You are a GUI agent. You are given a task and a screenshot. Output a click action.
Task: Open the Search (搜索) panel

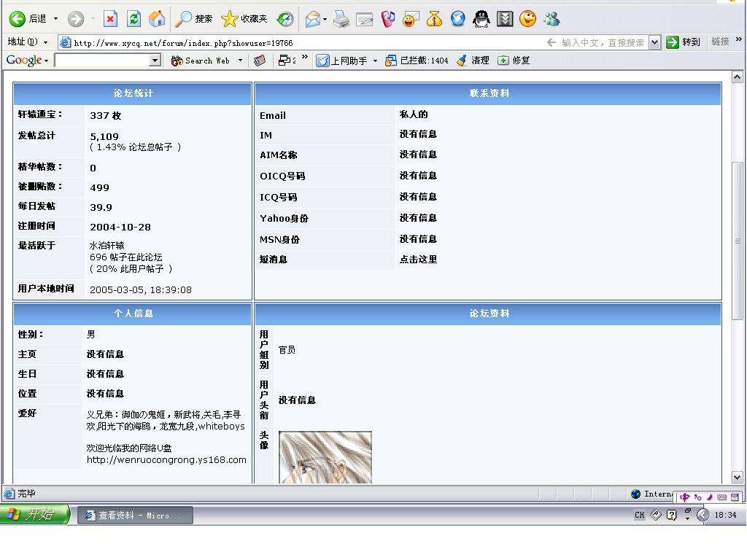(x=194, y=19)
